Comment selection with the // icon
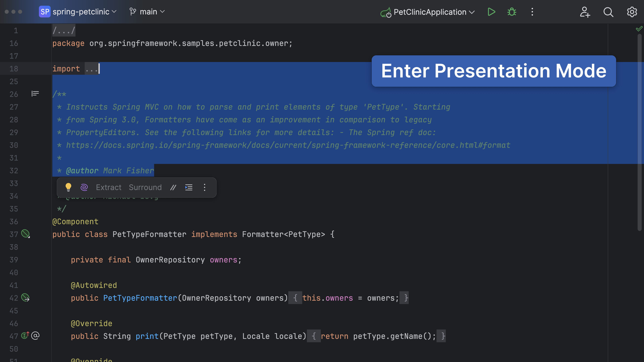Image resolution: width=644 pixels, height=362 pixels. pos(173,187)
